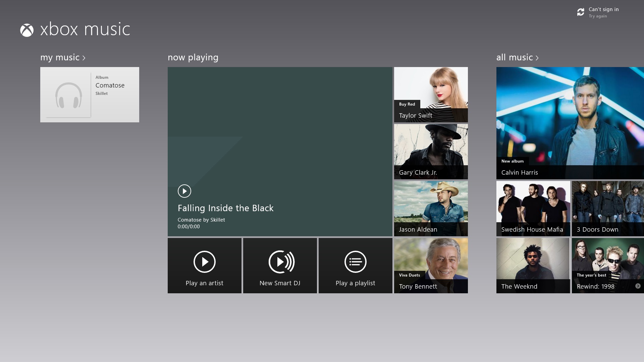
Task: Open the Swedish House Mafia tile
Action: (x=533, y=208)
